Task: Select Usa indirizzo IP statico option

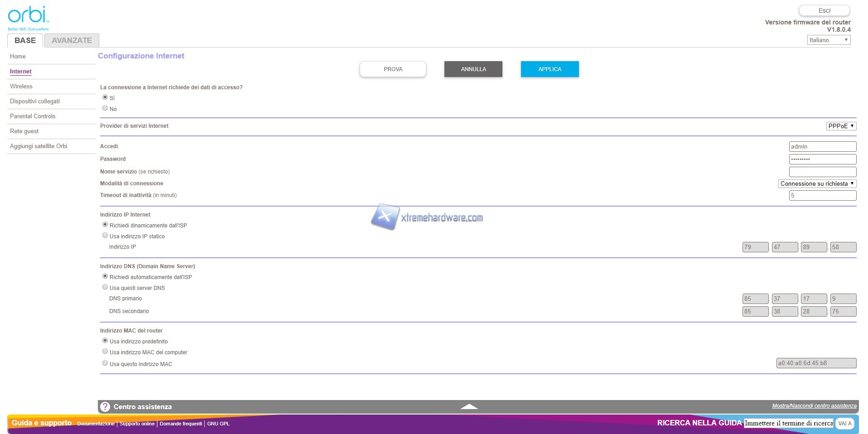Action: (x=105, y=236)
